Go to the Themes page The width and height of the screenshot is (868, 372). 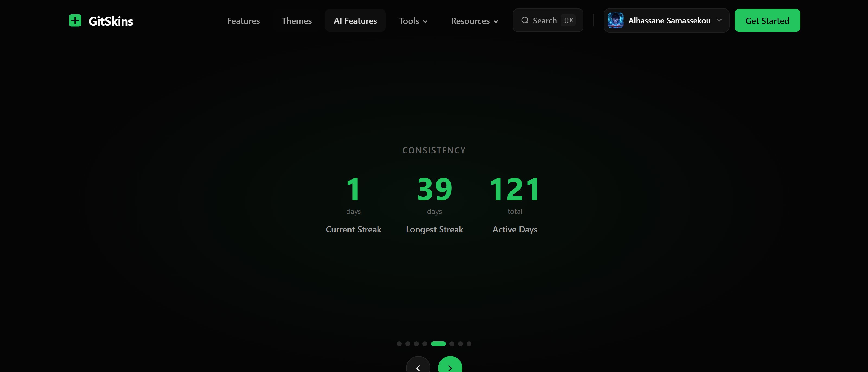coord(296,21)
